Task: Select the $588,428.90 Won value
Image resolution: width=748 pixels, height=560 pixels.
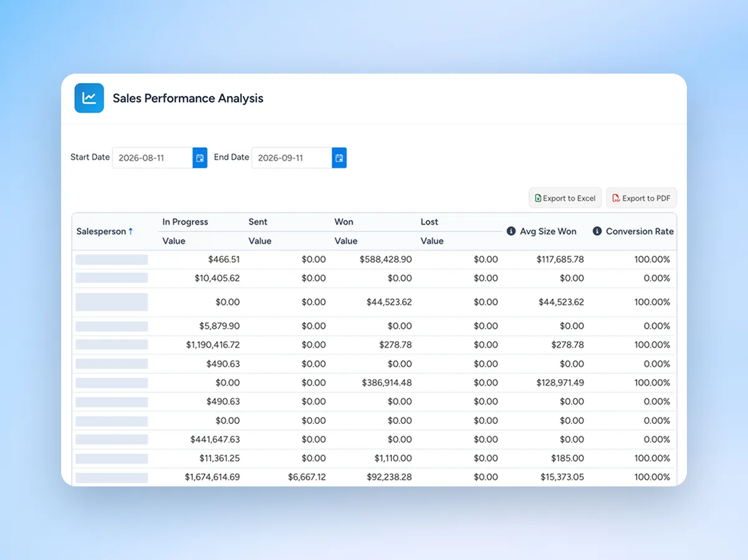Action: point(386,259)
